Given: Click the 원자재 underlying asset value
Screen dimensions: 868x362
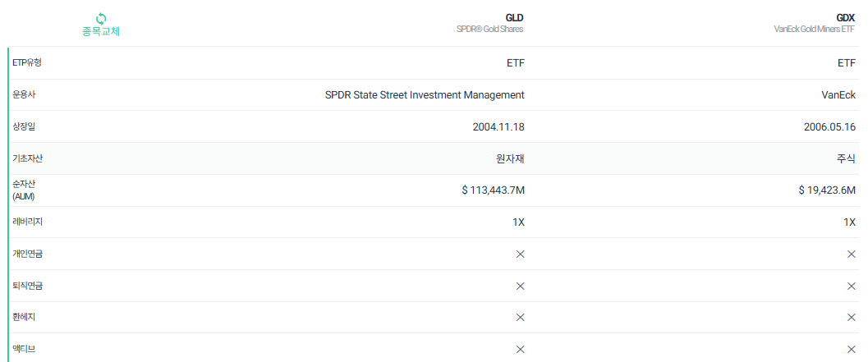Looking at the screenshot, I should (511, 159).
